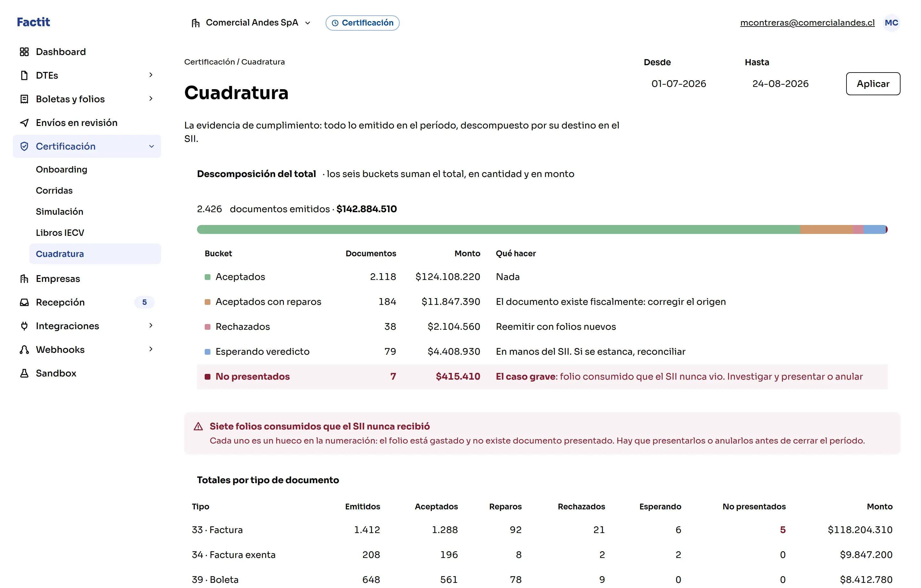Click the DTEs document icon
Viewport: 921px width, 588px height.
click(24, 75)
